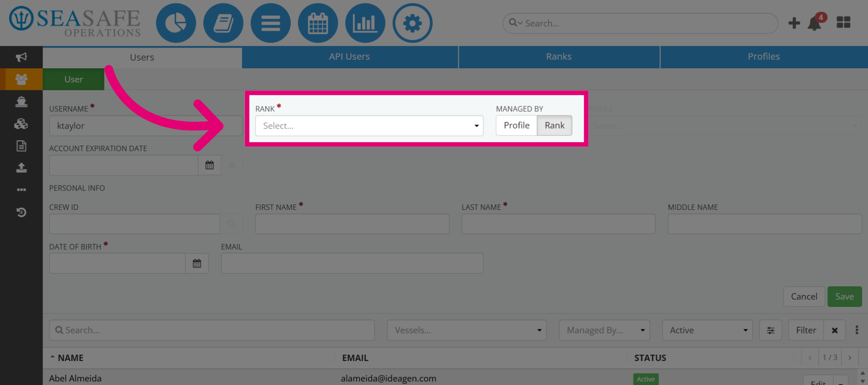Open the advanced filter sliders icon
The image size is (868, 385).
771,330
